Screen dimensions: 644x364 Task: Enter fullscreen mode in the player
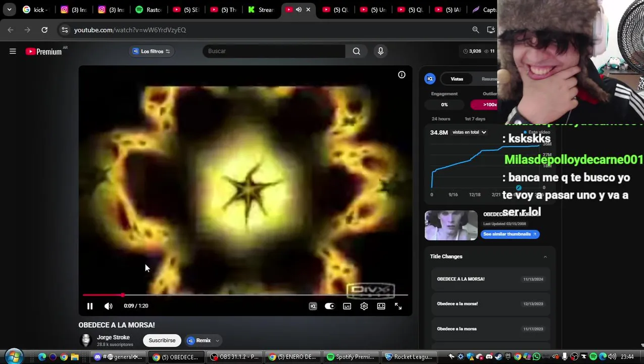point(398,306)
